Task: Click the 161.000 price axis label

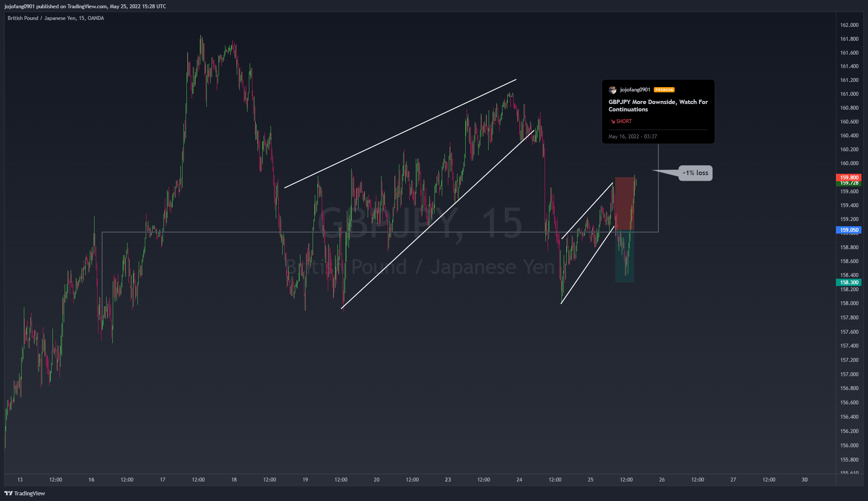Action: click(849, 94)
